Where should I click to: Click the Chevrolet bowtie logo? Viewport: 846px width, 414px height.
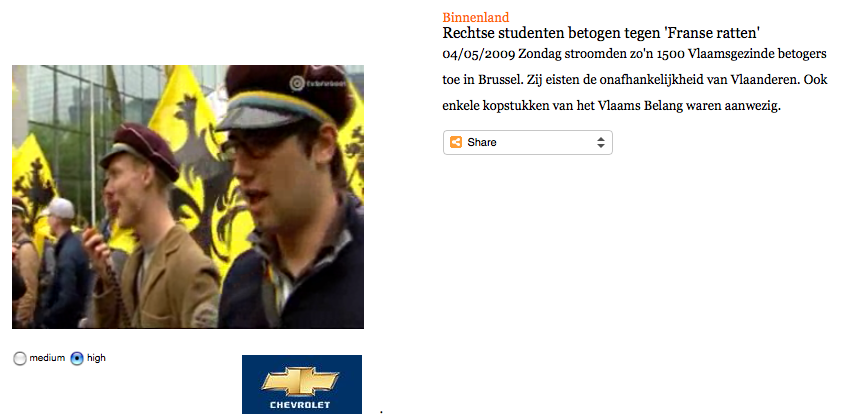pos(301,381)
